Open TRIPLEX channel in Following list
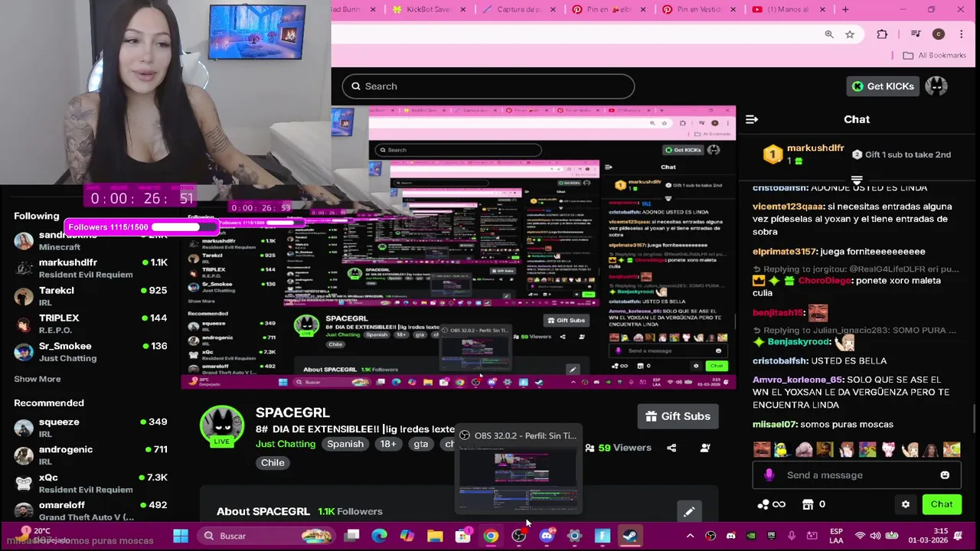Screen dimensions: 980x551 (x=90, y=324)
